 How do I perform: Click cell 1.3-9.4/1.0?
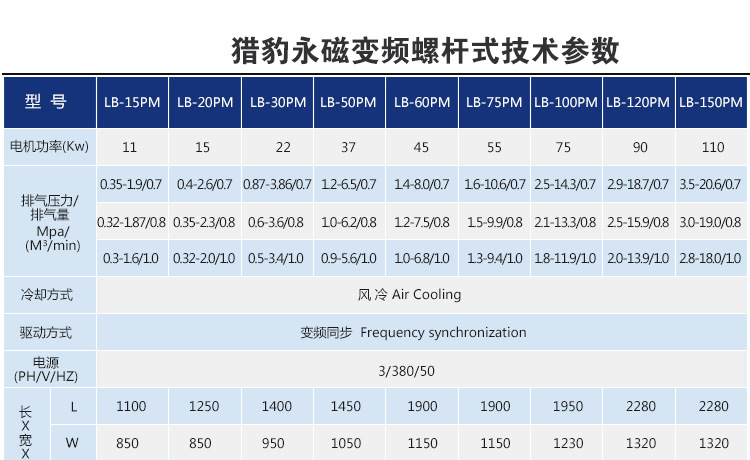click(x=495, y=258)
